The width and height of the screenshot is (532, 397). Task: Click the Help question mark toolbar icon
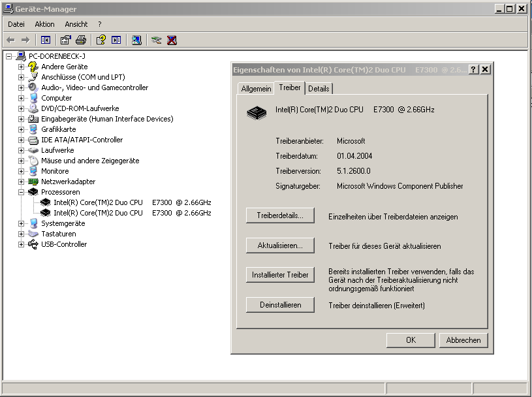[x=101, y=40]
